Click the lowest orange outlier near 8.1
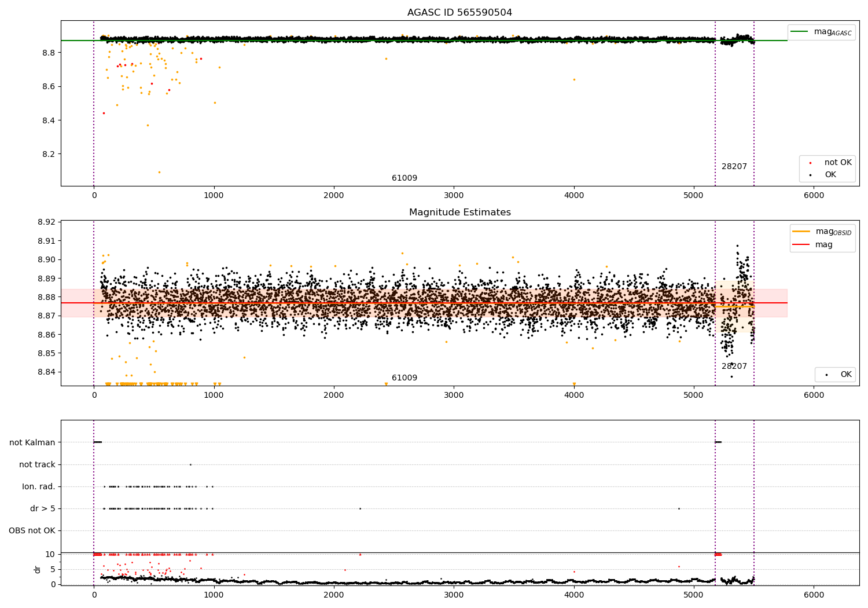868x608 pixels. pos(160,172)
